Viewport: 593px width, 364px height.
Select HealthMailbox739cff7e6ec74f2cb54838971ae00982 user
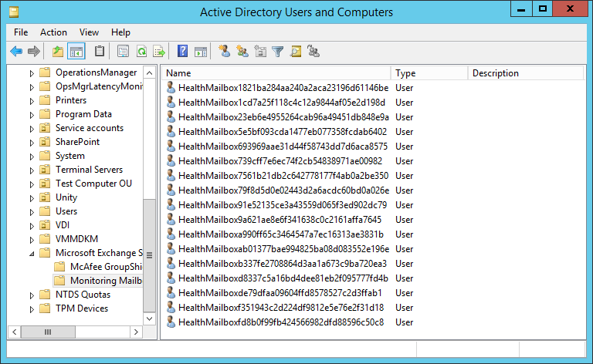(x=280, y=161)
